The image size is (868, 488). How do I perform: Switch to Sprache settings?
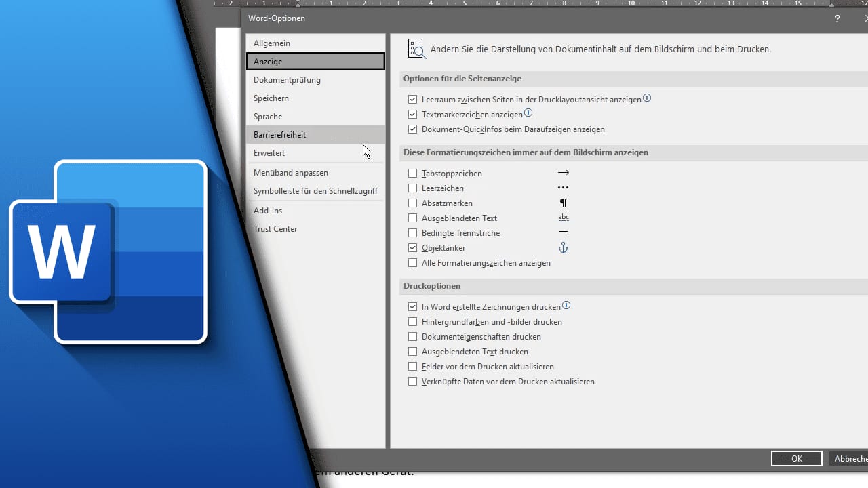(315, 117)
